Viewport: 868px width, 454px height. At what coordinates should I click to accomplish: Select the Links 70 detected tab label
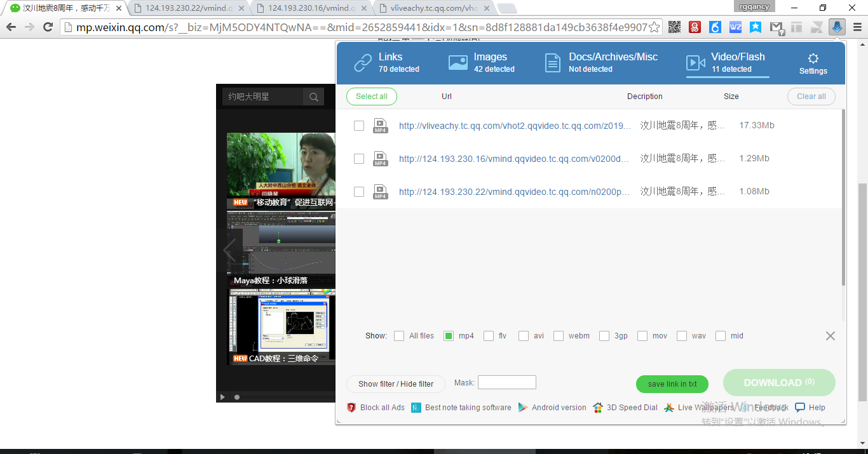tap(399, 63)
